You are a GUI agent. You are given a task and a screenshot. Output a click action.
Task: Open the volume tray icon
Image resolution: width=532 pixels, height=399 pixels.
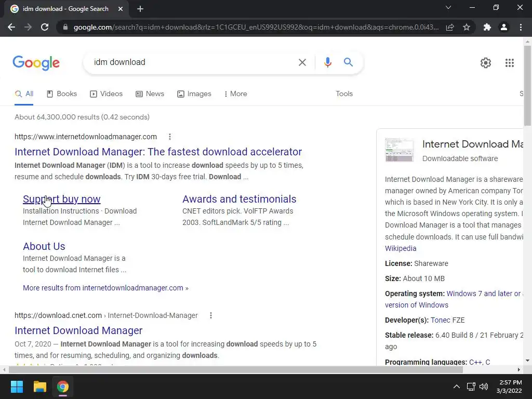(484, 387)
